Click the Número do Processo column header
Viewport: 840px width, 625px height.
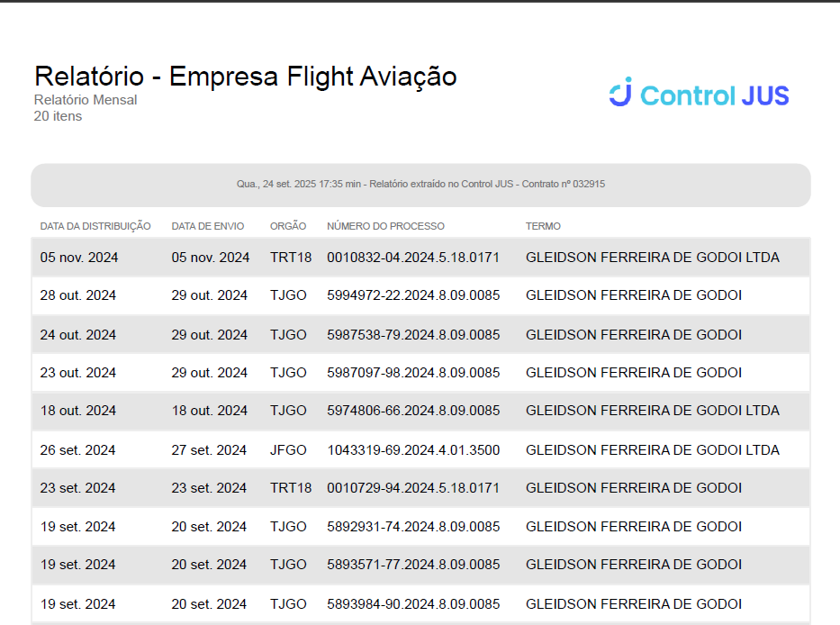385,226
